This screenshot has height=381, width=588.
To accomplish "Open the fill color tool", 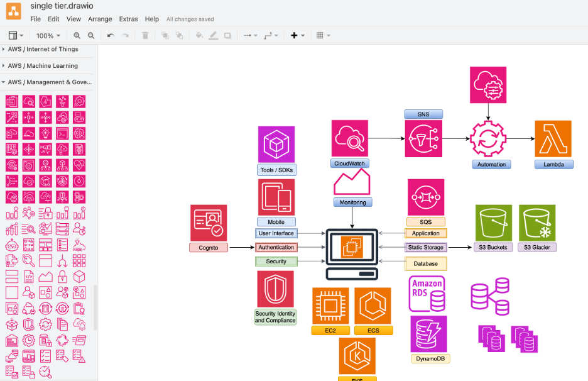I will click(x=199, y=36).
